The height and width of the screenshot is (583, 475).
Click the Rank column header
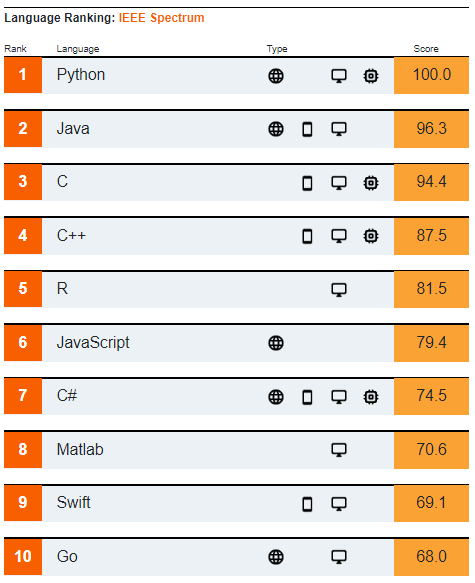pos(15,49)
